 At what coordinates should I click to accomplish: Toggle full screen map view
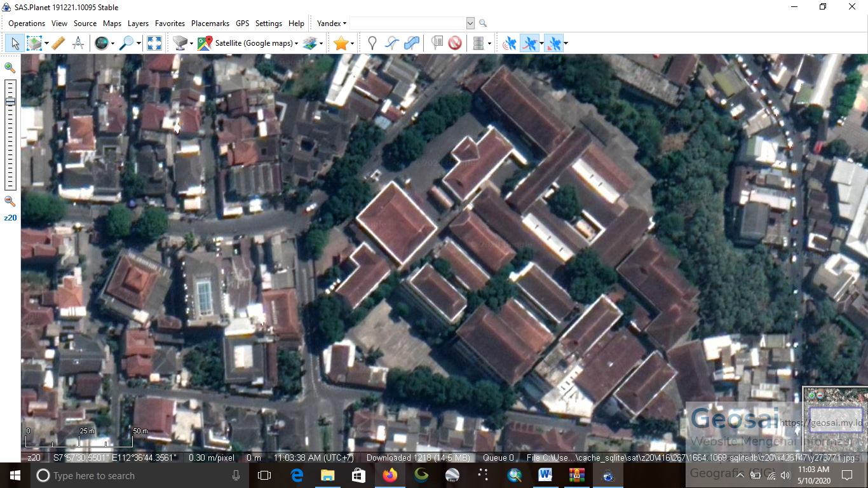pyautogui.click(x=154, y=43)
